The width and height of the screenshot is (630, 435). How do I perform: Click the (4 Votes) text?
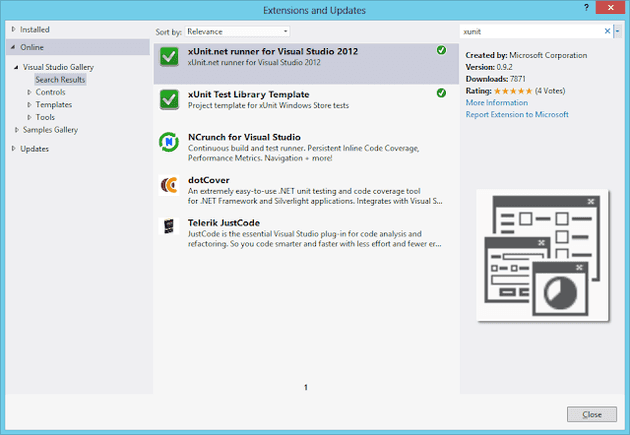click(550, 91)
